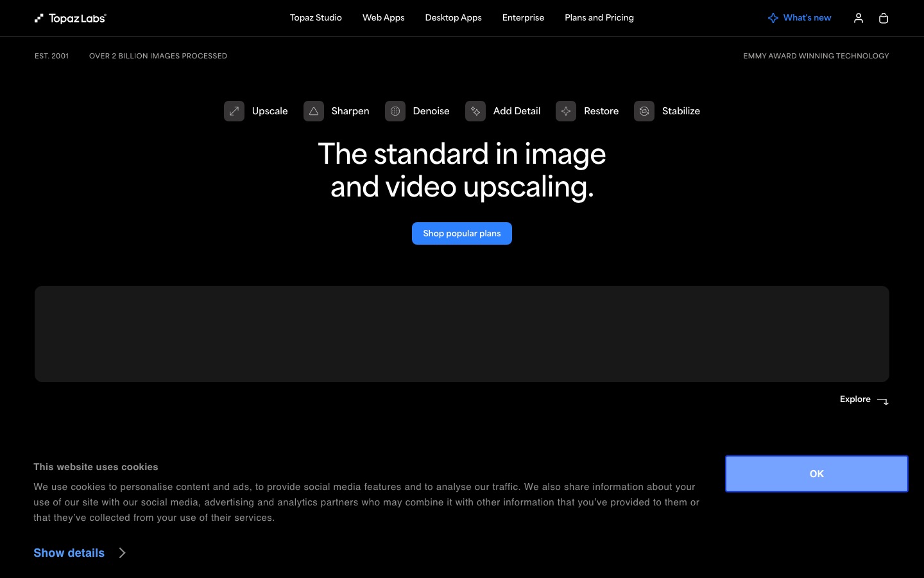Open the What's new link
The width and height of the screenshot is (924, 578).
pyautogui.click(x=807, y=18)
